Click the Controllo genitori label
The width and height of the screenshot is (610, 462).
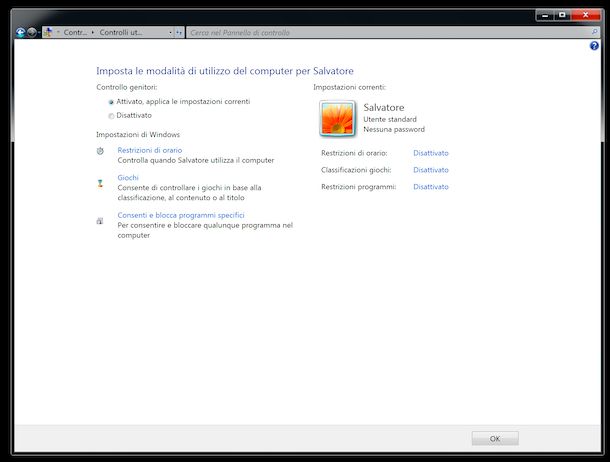pyautogui.click(x=127, y=87)
